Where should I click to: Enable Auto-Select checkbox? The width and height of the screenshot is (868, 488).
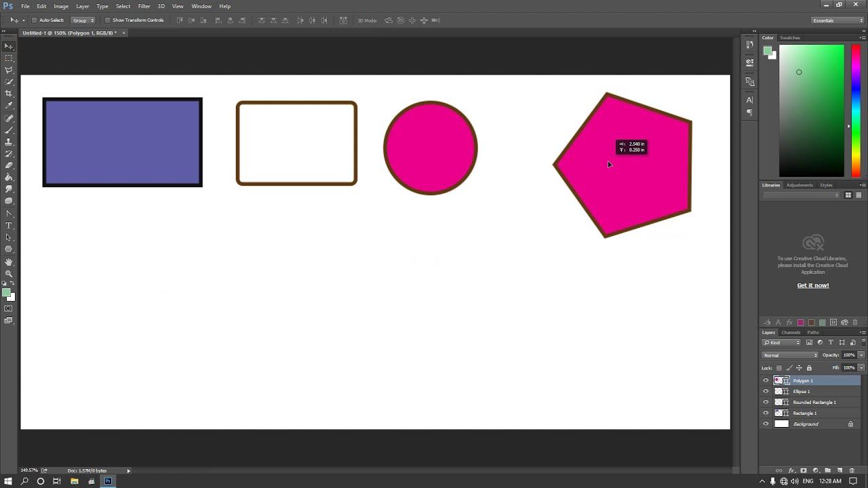tap(35, 20)
